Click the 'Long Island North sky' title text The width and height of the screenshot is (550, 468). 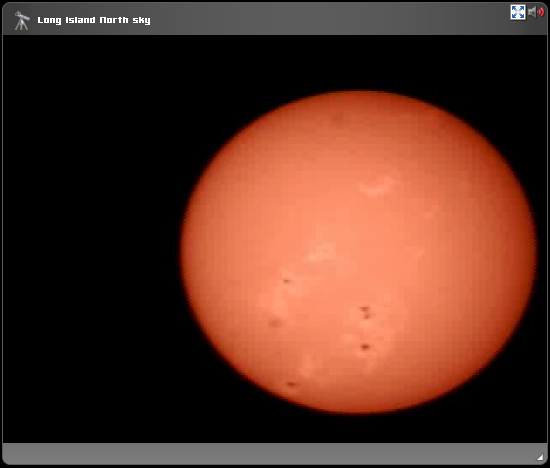[94, 20]
